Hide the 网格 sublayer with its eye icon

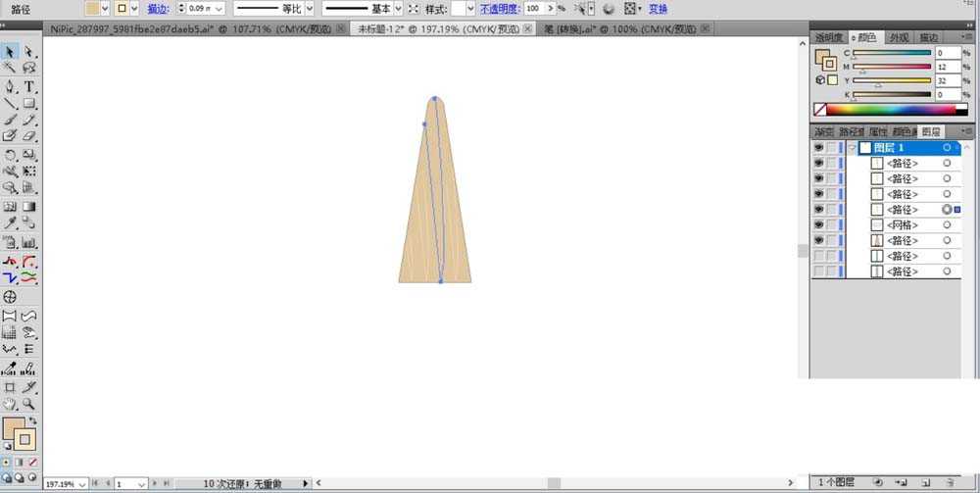[x=818, y=225]
